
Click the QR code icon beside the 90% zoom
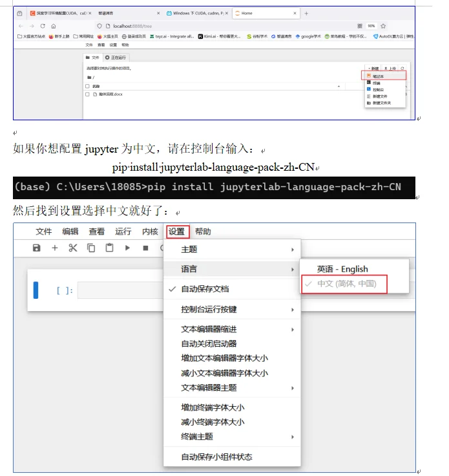[360, 26]
